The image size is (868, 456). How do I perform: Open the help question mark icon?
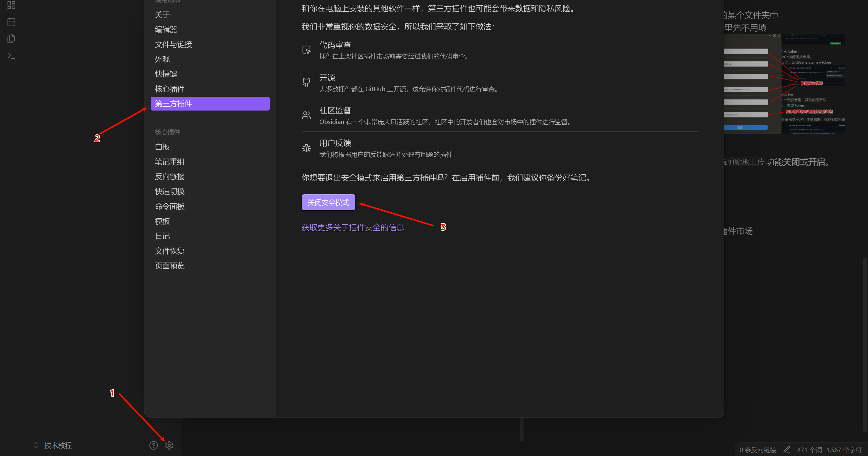[x=154, y=445]
